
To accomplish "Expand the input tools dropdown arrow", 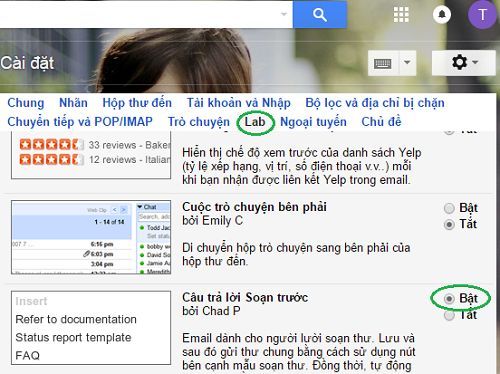I will click(407, 63).
